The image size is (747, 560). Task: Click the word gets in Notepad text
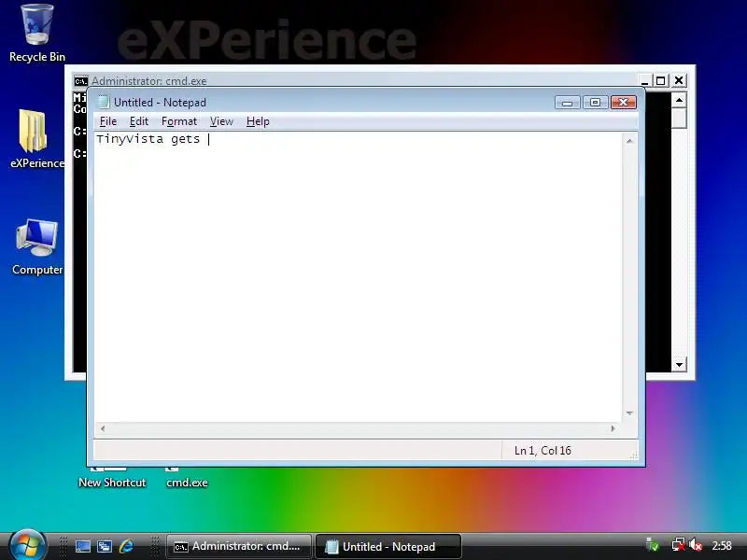pos(185,139)
